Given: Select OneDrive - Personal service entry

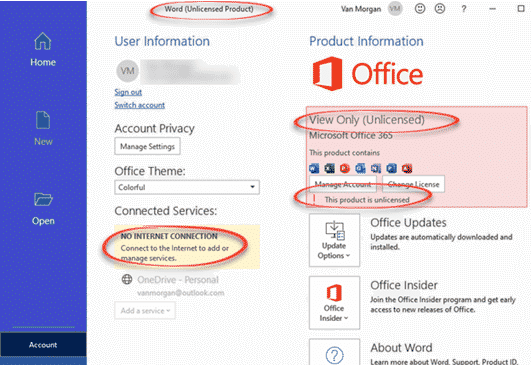Looking at the screenshot, I should [178, 280].
